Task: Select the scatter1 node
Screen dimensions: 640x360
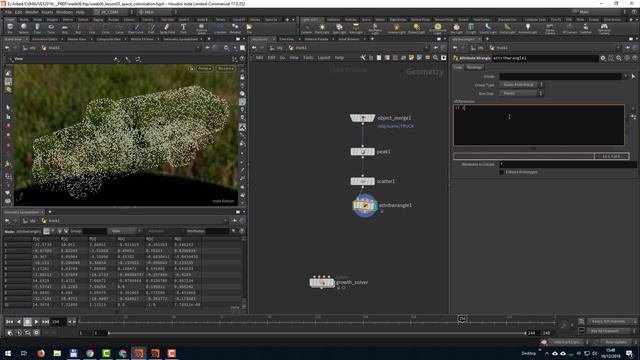Action: 362,181
